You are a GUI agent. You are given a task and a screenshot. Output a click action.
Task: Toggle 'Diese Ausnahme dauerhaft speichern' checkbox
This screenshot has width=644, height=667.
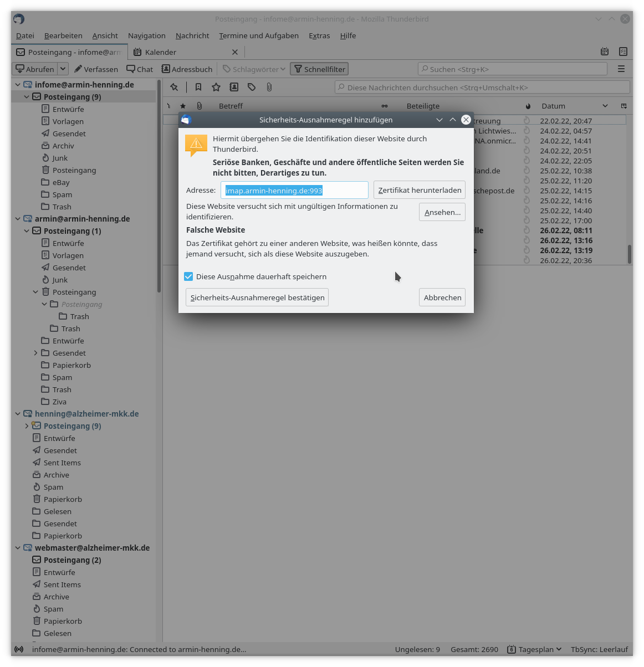188,276
